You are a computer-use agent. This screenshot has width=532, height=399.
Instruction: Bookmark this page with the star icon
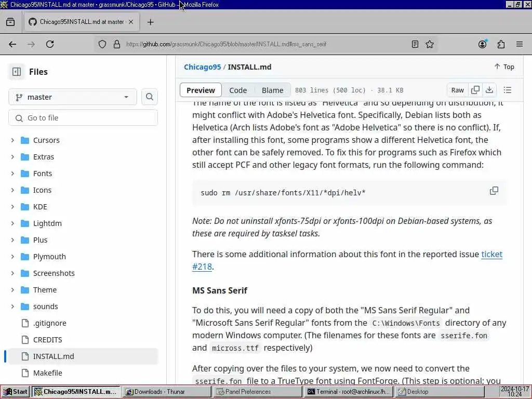pos(430,44)
